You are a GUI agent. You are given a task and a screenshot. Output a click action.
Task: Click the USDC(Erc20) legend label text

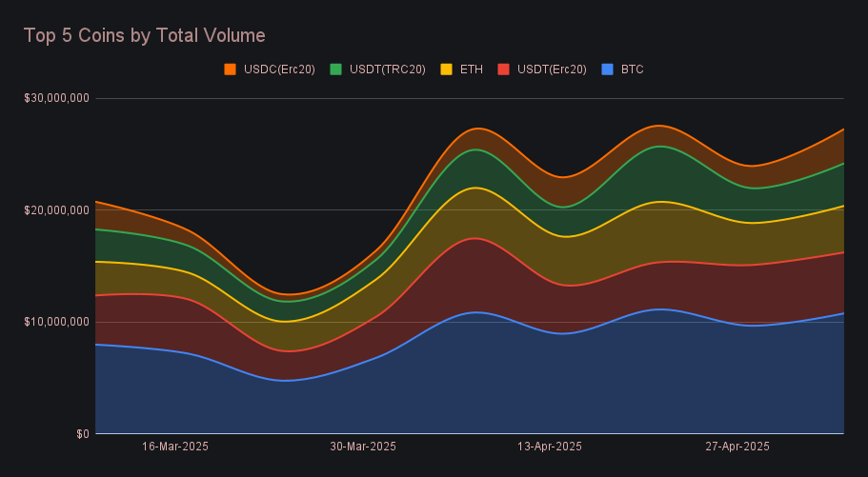(278, 70)
